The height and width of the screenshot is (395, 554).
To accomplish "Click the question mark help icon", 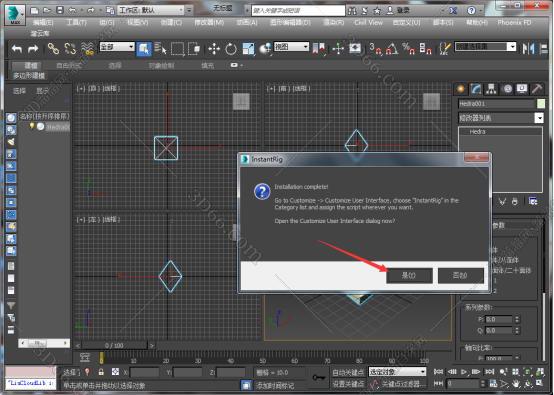I will [471, 11].
